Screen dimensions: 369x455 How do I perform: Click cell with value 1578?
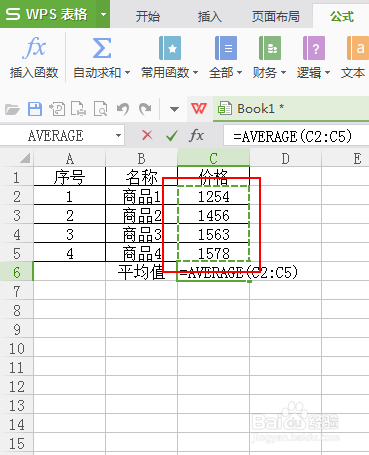point(214,253)
